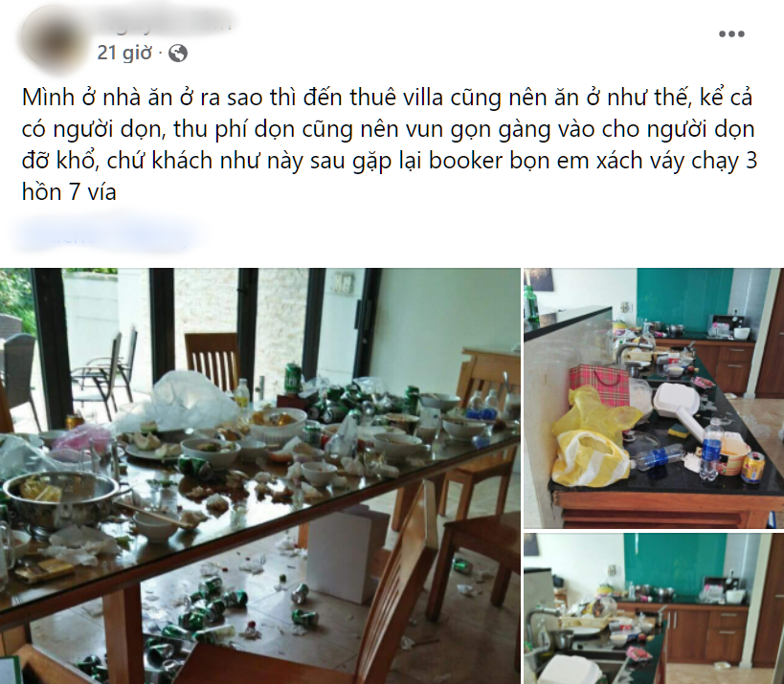Click the word "booker" in the caption
The image size is (784, 684).
(x=466, y=161)
